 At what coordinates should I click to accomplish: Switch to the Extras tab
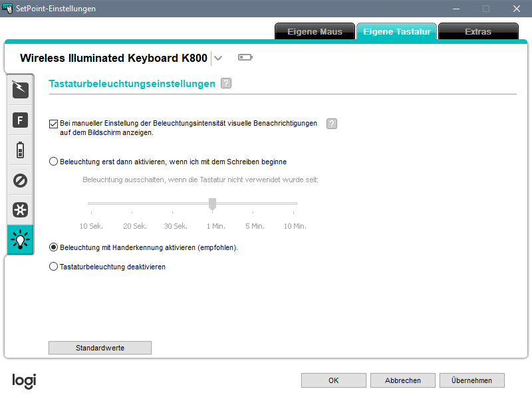(x=478, y=31)
